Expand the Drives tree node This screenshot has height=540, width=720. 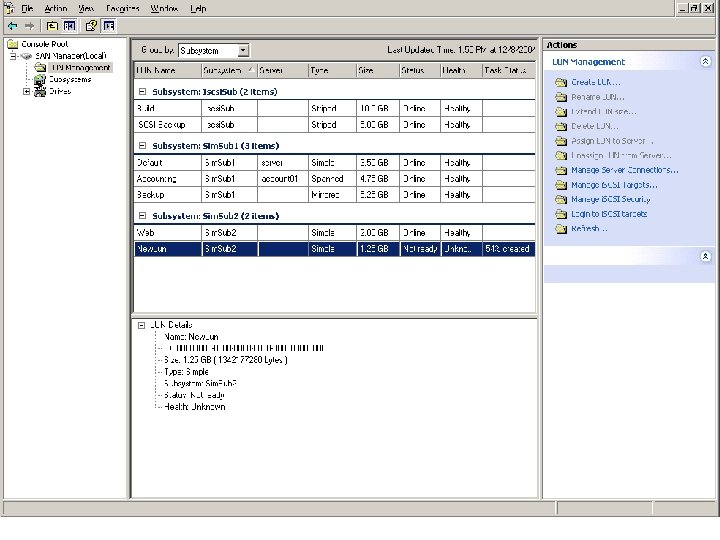point(26,92)
